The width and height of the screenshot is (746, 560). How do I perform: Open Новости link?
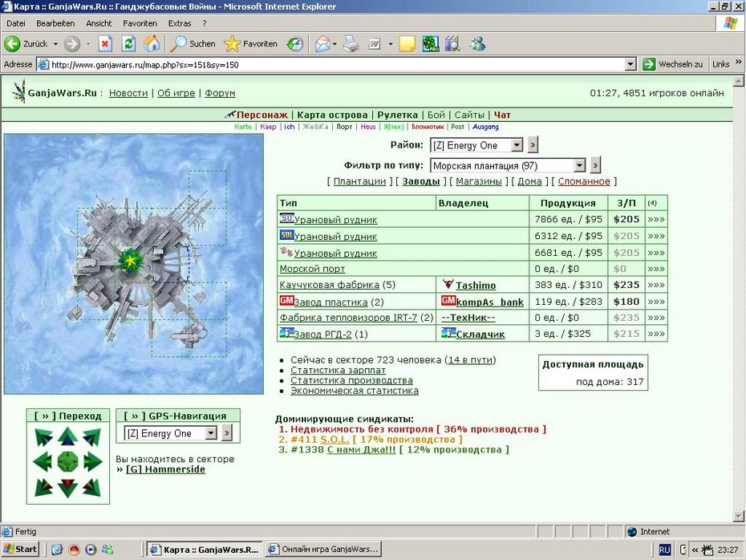coord(128,93)
